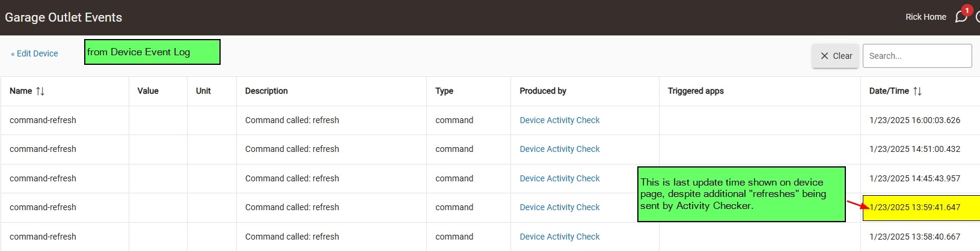Focus the Search input field

point(917,56)
